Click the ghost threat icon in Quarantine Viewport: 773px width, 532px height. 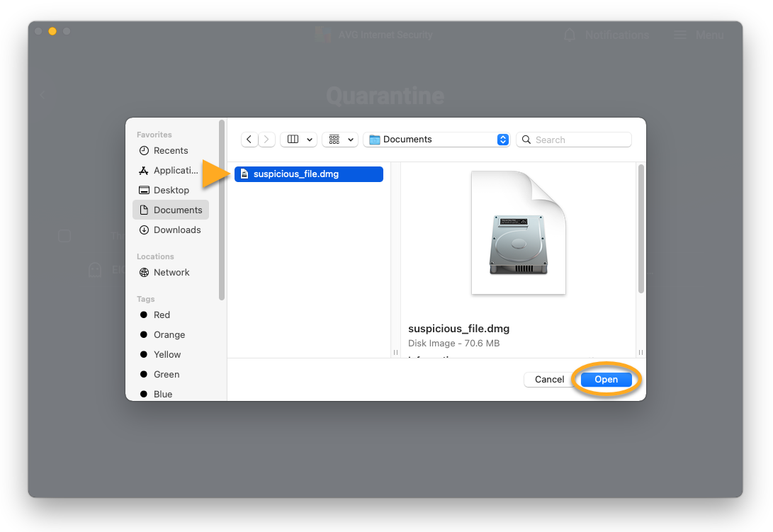[x=95, y=270]
